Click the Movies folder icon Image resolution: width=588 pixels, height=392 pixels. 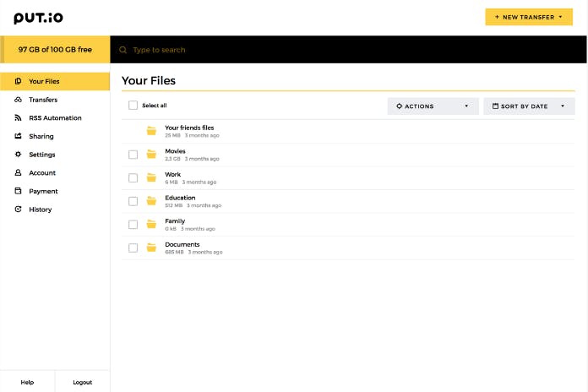click(x=151, y=154)
